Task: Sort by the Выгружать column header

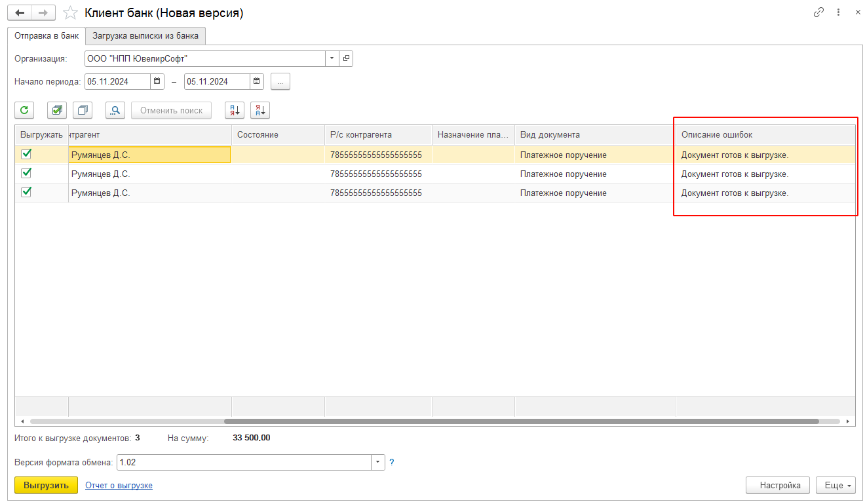Action: [41, 135]
